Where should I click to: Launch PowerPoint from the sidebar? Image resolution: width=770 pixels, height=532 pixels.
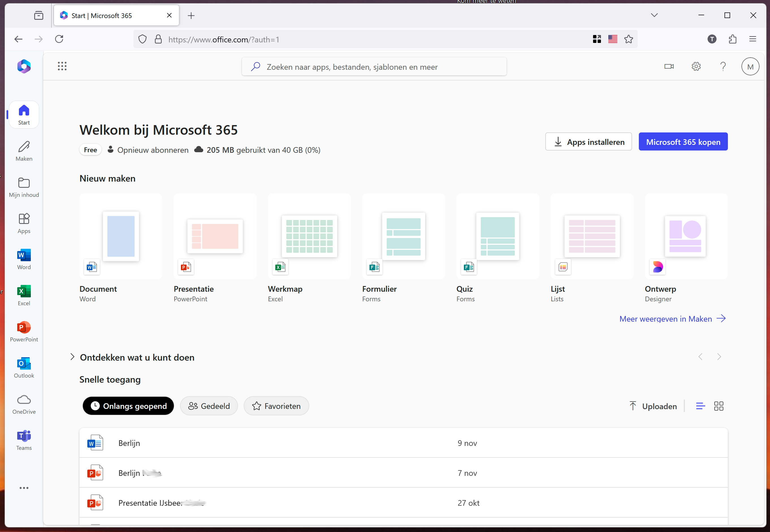tap(24, 331)
